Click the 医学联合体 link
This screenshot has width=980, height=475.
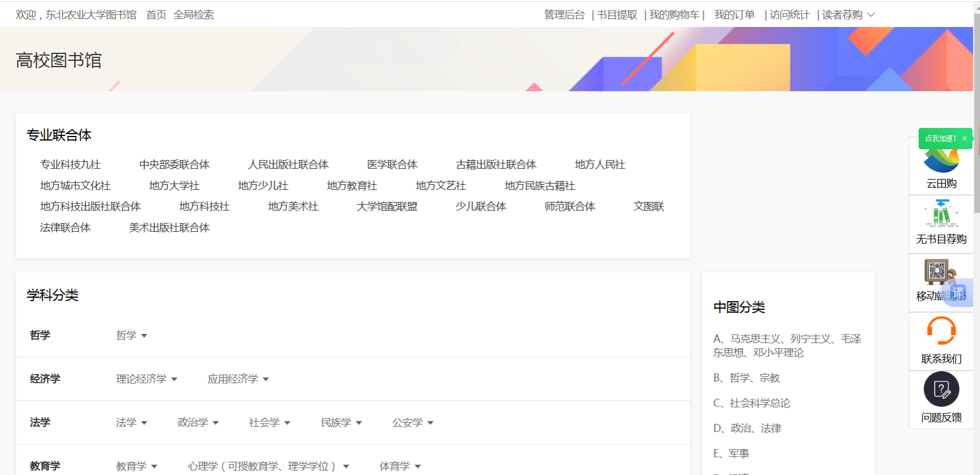pos(392,165)
